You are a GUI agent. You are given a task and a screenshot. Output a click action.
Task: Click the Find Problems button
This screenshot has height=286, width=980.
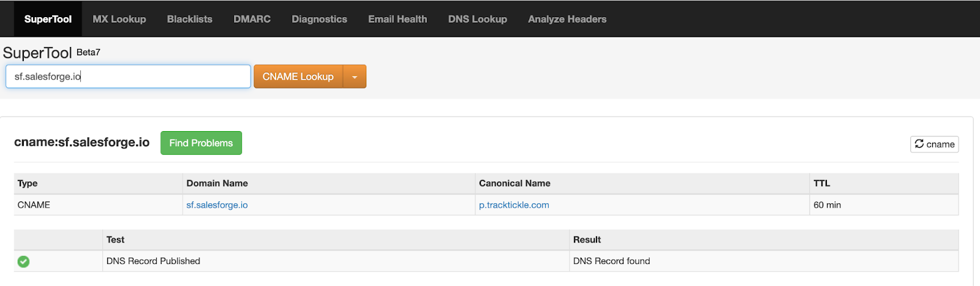[x=201, y=143]
